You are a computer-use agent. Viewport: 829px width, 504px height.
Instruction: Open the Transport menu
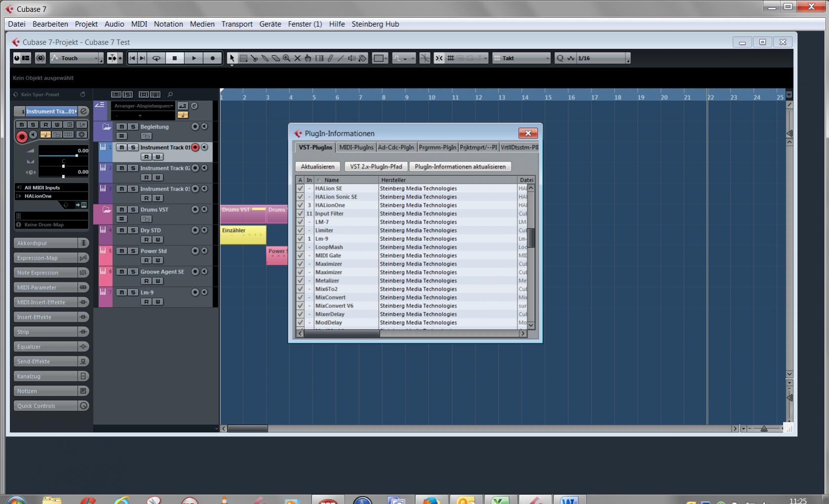(x=237, y=24)
